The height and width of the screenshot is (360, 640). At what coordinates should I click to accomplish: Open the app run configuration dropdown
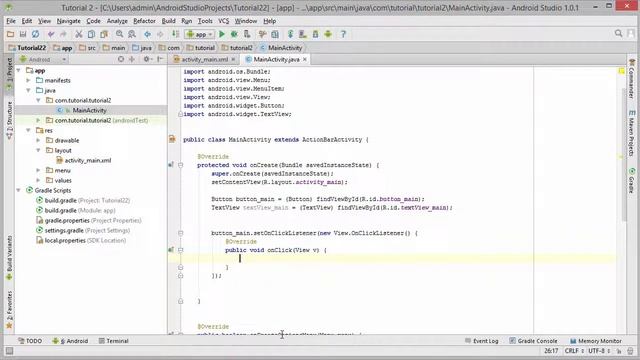coord(199,35)
